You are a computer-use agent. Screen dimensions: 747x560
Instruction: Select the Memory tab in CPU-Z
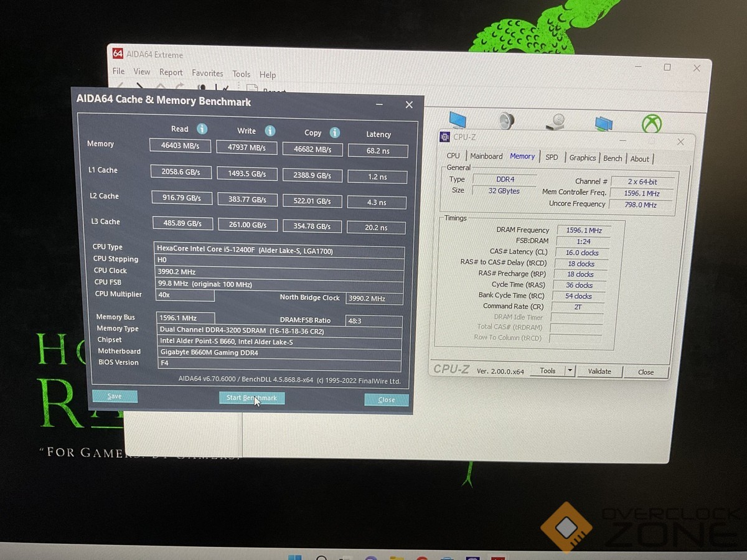coord(522,156)
